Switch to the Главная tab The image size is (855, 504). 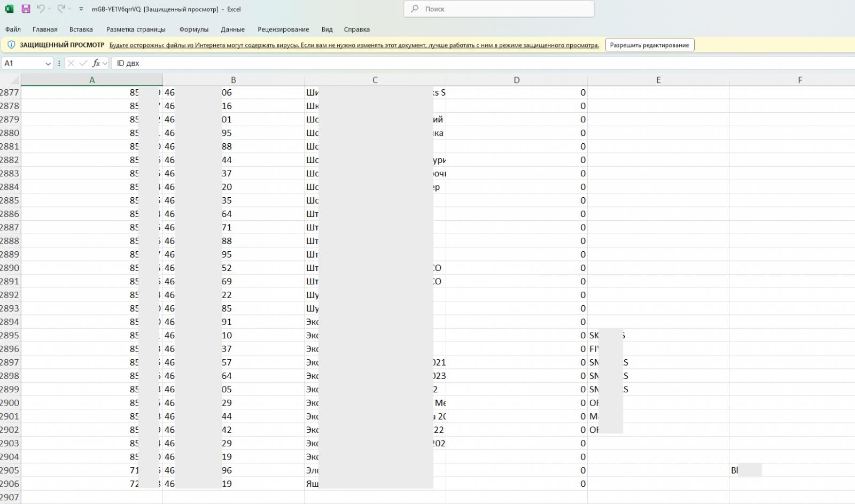pyautogui.click(x=45, y=29)
